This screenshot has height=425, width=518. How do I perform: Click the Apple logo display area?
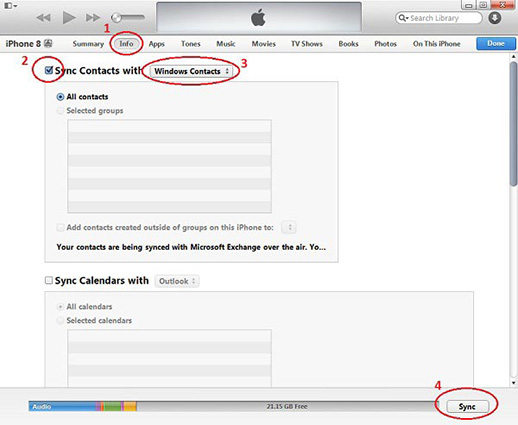coord(259,17)
